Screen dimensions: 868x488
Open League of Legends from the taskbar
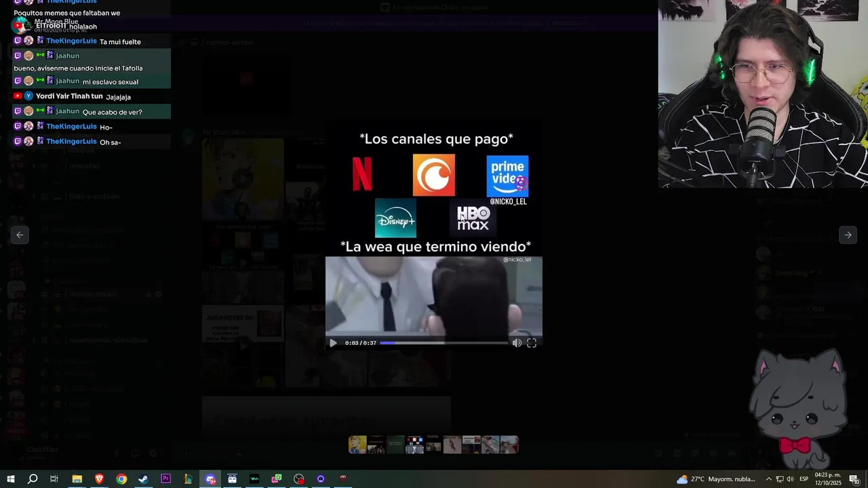pos(188,479)
